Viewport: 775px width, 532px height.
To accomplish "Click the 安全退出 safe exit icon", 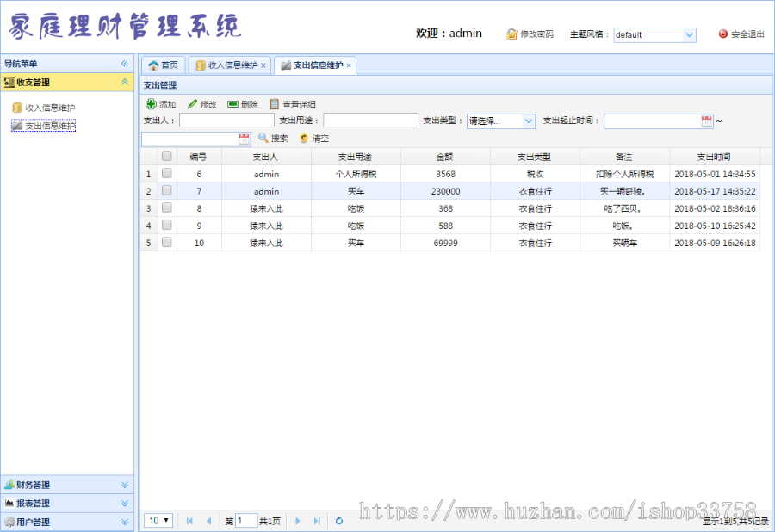I will [x=723, y=35].
